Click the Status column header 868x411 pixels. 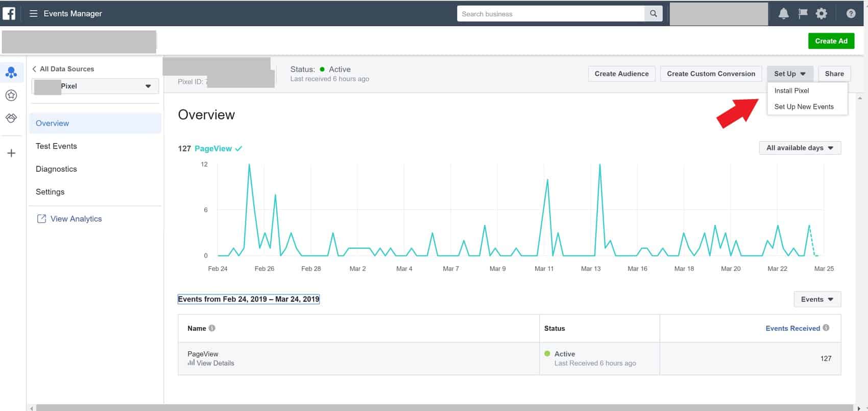554,328
